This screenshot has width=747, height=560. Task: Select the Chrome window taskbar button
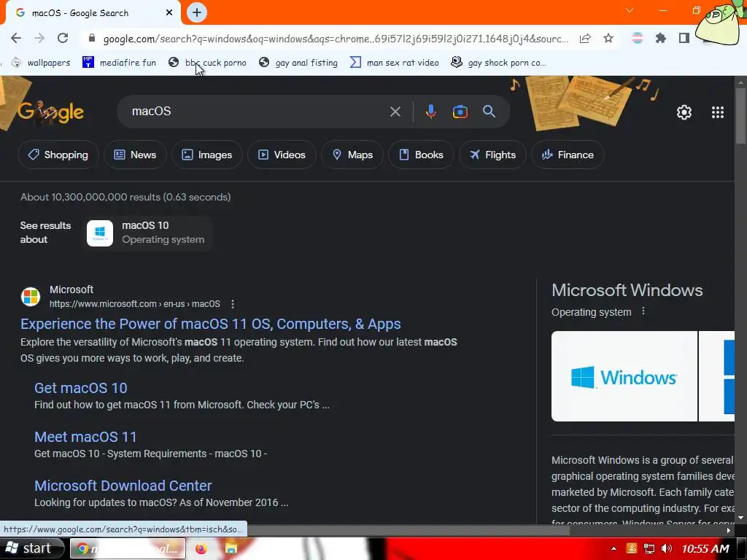pyautogui.click(x=128, y=548)
